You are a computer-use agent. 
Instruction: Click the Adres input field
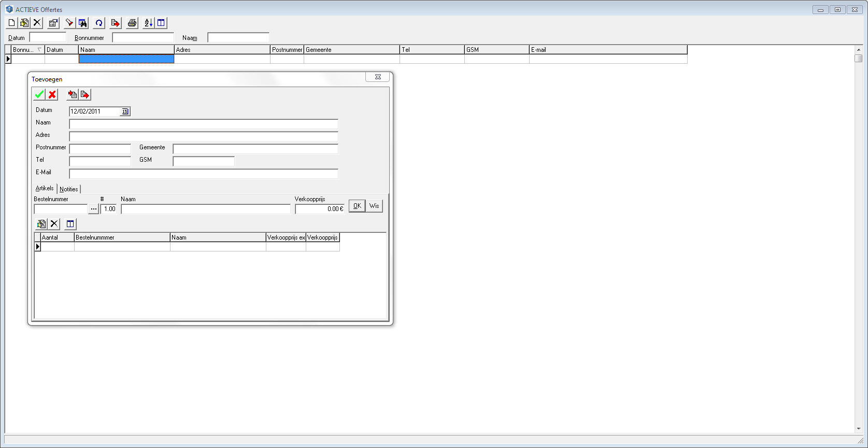pos(204,136)
